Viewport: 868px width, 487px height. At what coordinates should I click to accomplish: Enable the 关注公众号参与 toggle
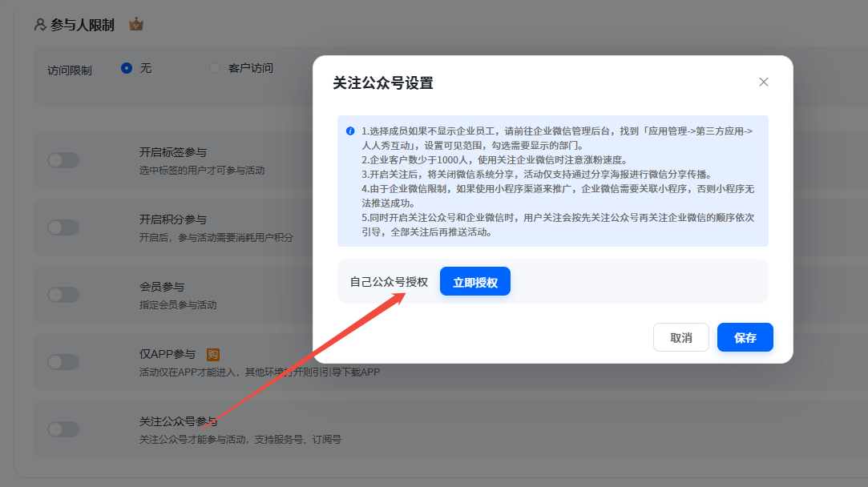pos(63,429)
